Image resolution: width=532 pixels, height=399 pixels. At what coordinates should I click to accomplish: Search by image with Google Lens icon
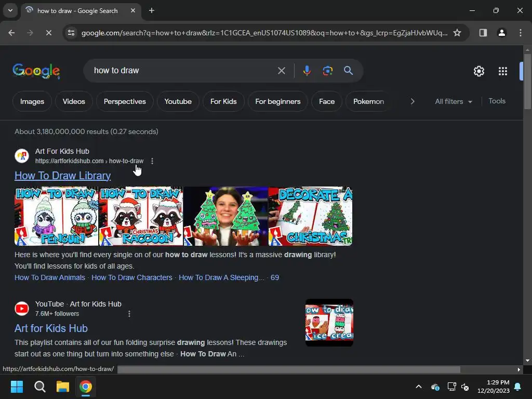tap(327, 71)
